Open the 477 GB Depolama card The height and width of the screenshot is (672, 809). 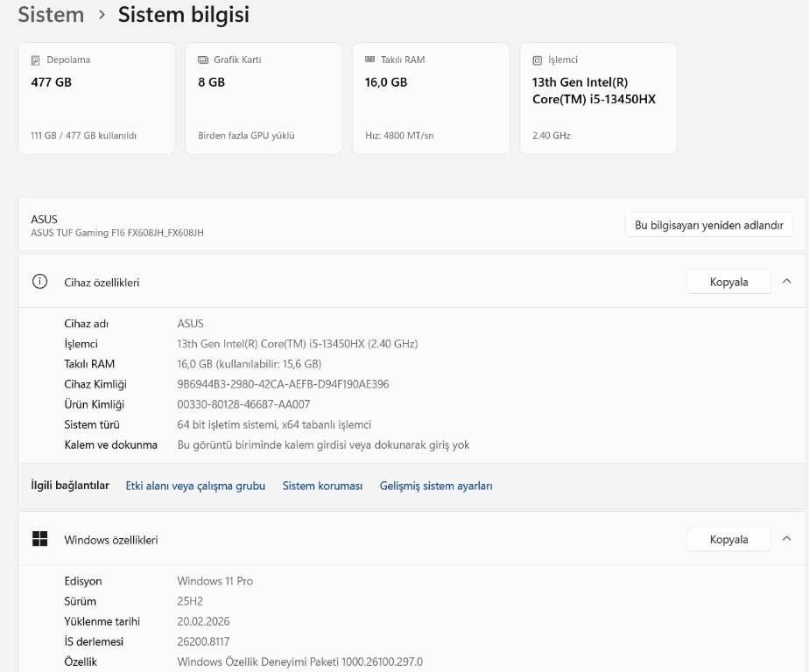coord(96,98)
